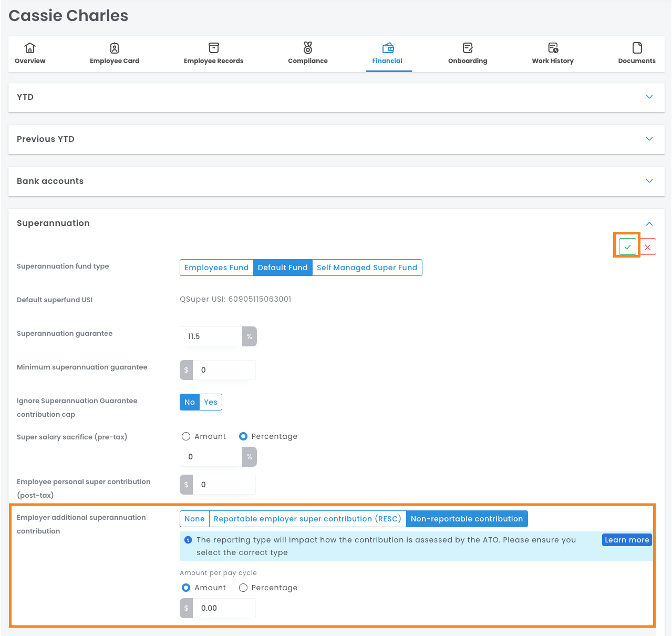
Task: Click the Documents file icon
Action: (637, 48)
